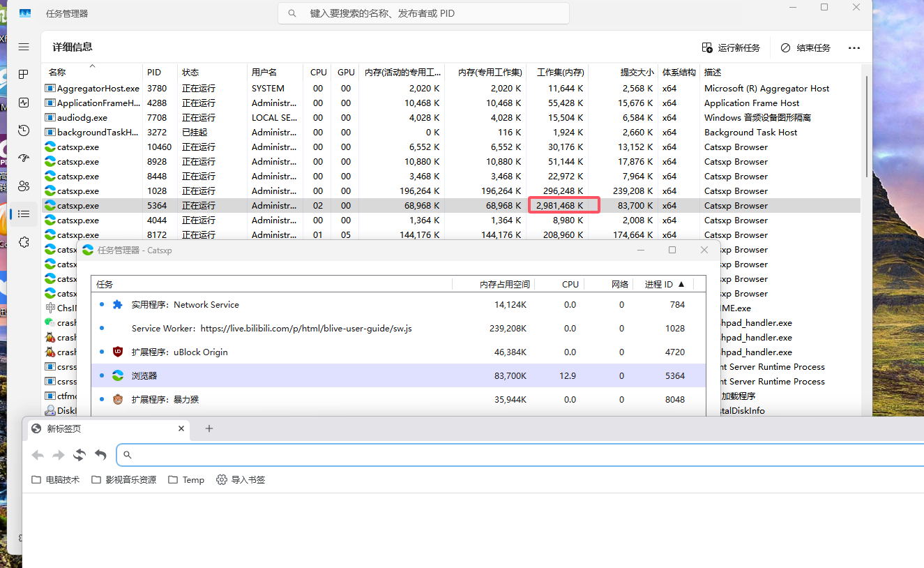This screenshot has width=924, height=568.
Task: Open the Temp bookmark folder
Action: tap(186, 480)
